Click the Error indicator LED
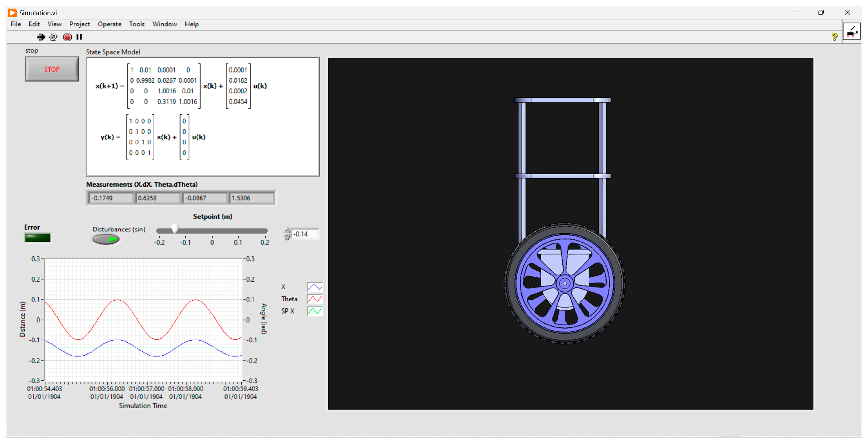868x443 pixels. (38, 238)
